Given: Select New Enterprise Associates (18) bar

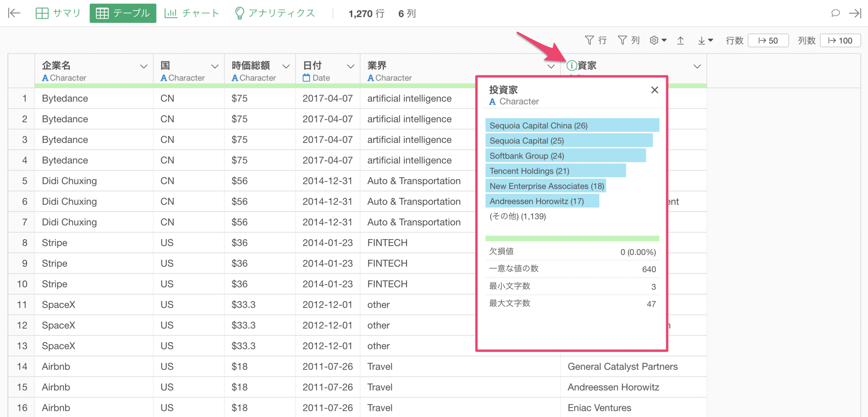Looking at the screenshot, I should pos(545,186).
